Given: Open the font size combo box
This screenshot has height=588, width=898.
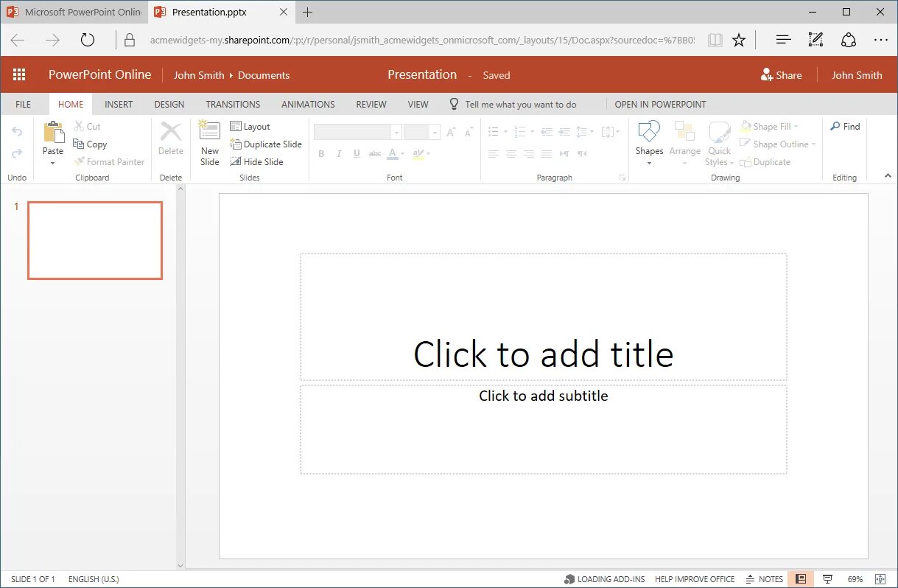Looking at the screenshot, I should click(422, 133).
